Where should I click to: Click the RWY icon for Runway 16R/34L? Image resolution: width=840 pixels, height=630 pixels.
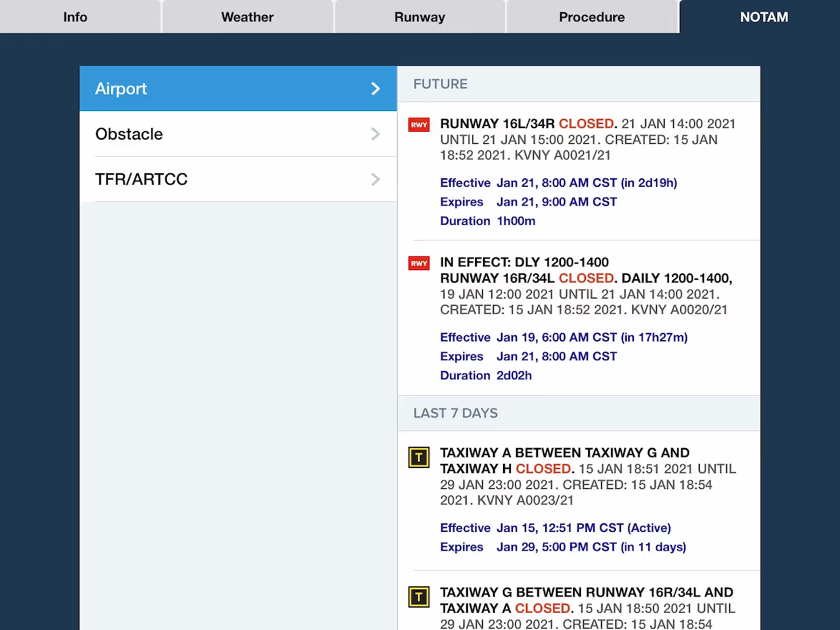click(x=419, y=263)
